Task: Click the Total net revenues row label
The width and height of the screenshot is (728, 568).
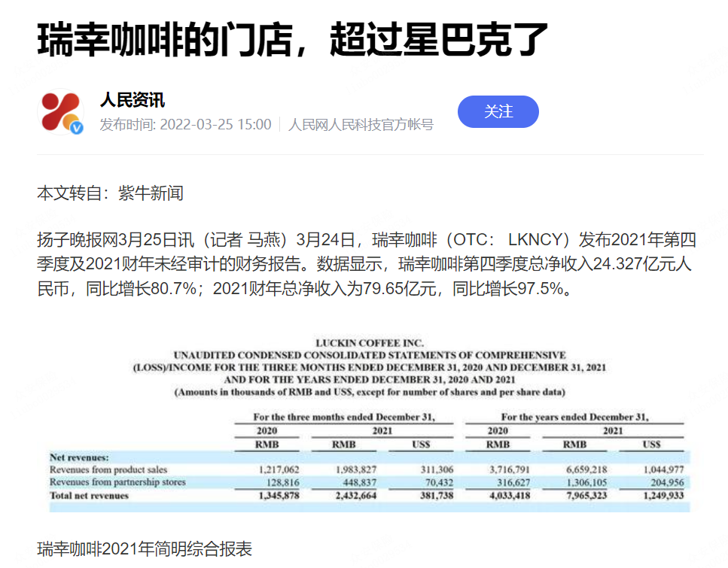Action: (89, 496)
